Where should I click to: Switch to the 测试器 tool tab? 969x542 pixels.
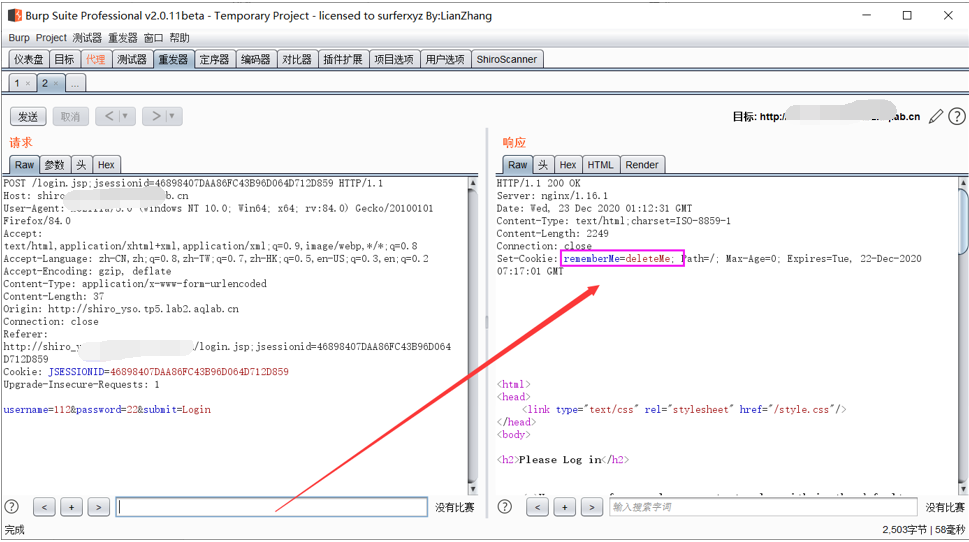click(x=132, y=59)
